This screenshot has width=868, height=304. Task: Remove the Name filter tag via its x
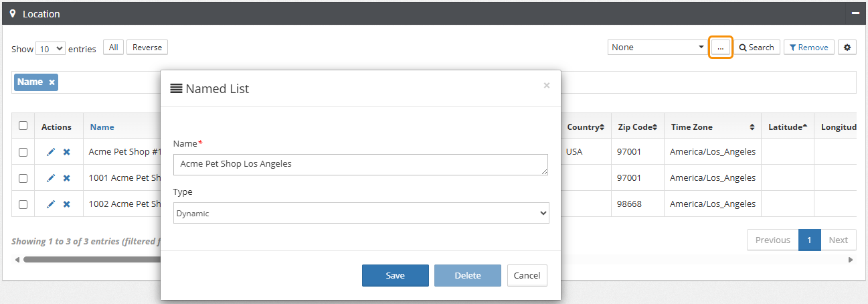coord(52,82)
